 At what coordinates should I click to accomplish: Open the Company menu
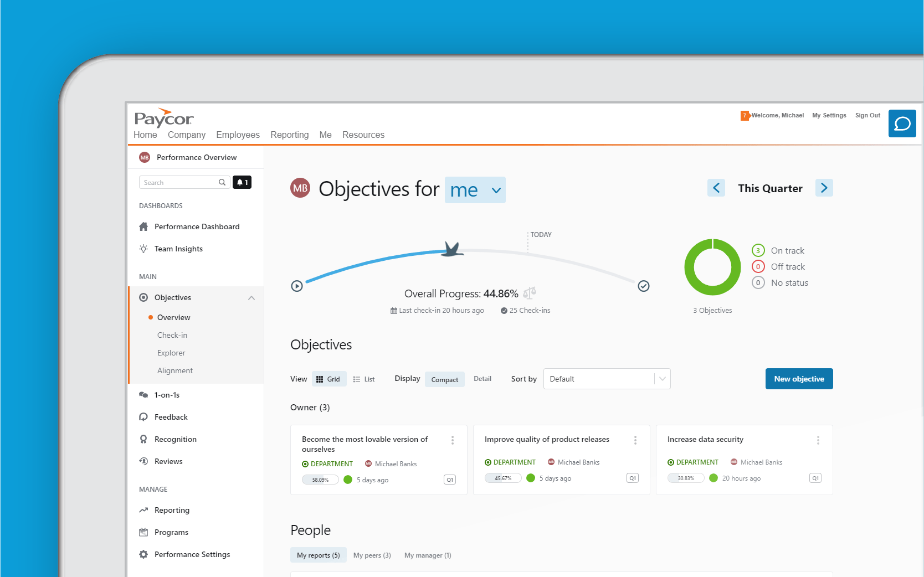tap(187, 135)
